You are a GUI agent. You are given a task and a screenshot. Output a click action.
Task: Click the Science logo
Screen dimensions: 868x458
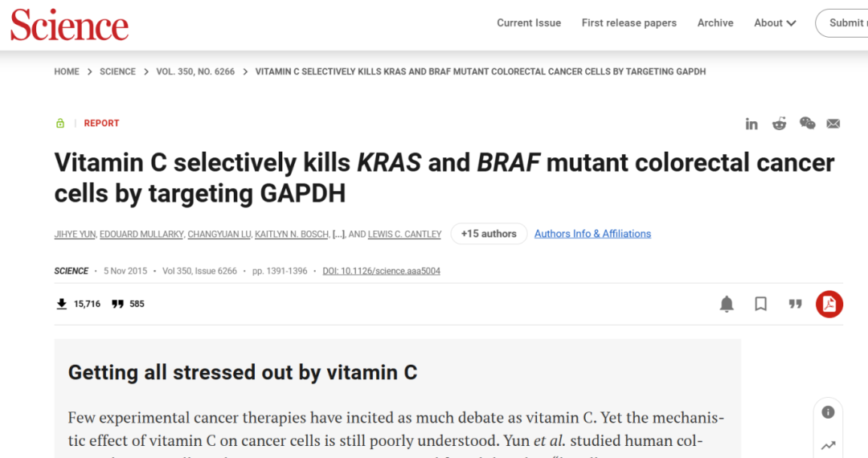pyautogui.click(x=70, y=26)
